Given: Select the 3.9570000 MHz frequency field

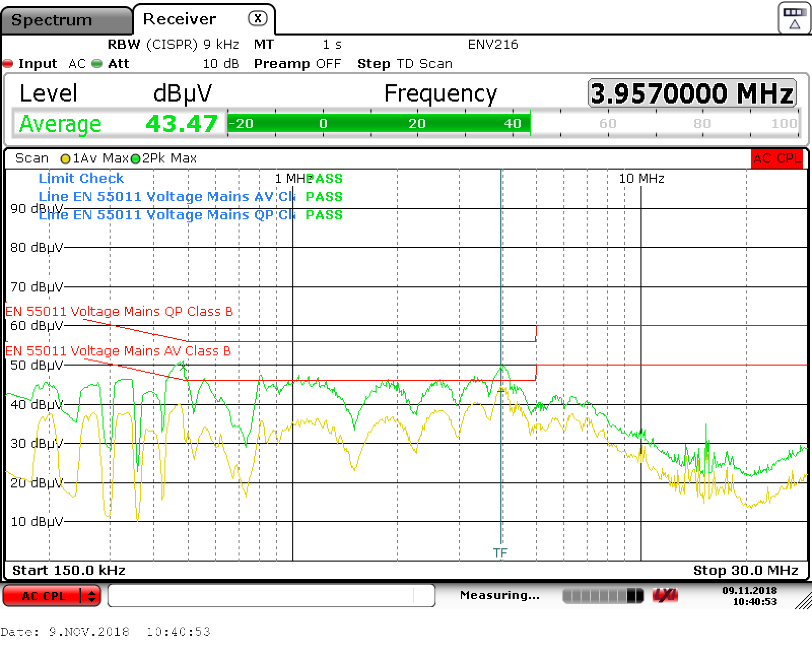Looking at the screenshot, I should coord(692,93).
